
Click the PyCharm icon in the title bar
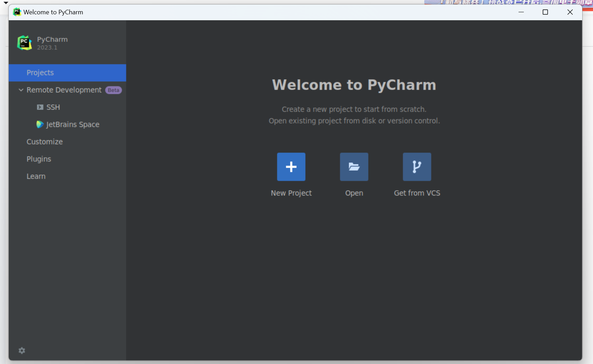point(17,12)
